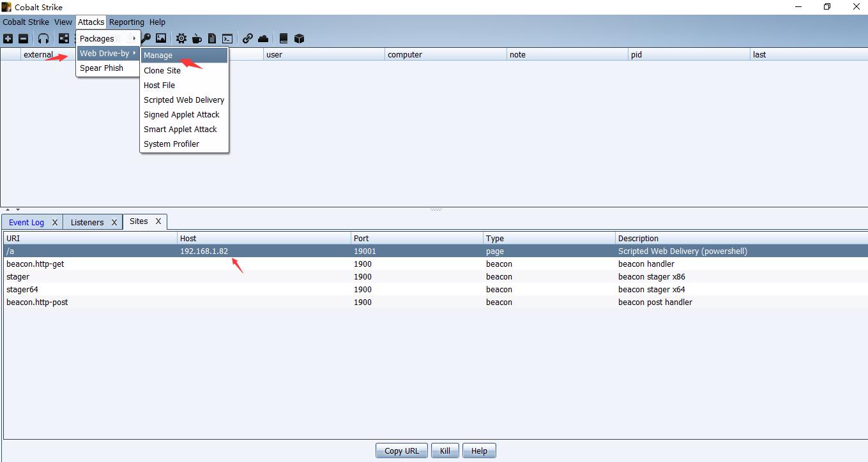Open the View menu
The height and width of the screenshot is (462, 868).
pos(63,22)
